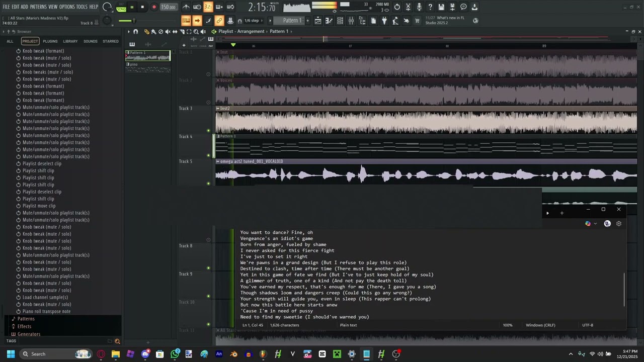Open the browser tree view icon
Screen dimensions: 644x362
click(x=362, y=21)
